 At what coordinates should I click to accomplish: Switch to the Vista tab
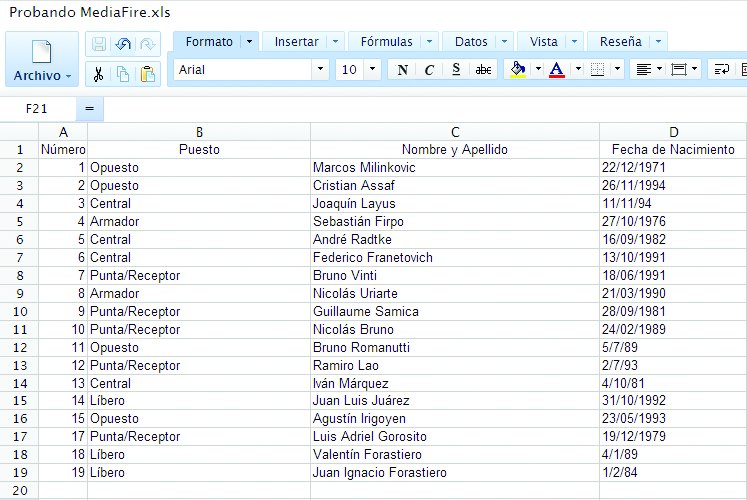point(544,42)
